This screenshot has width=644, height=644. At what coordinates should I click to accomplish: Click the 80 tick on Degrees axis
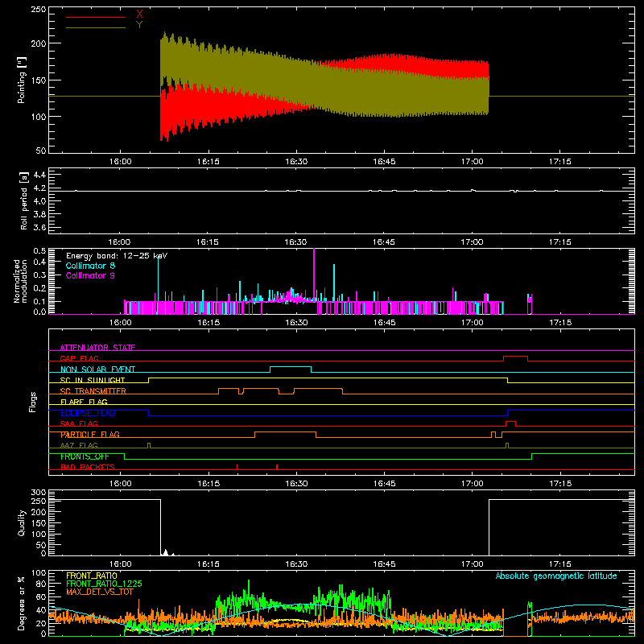tap(41, 584)
